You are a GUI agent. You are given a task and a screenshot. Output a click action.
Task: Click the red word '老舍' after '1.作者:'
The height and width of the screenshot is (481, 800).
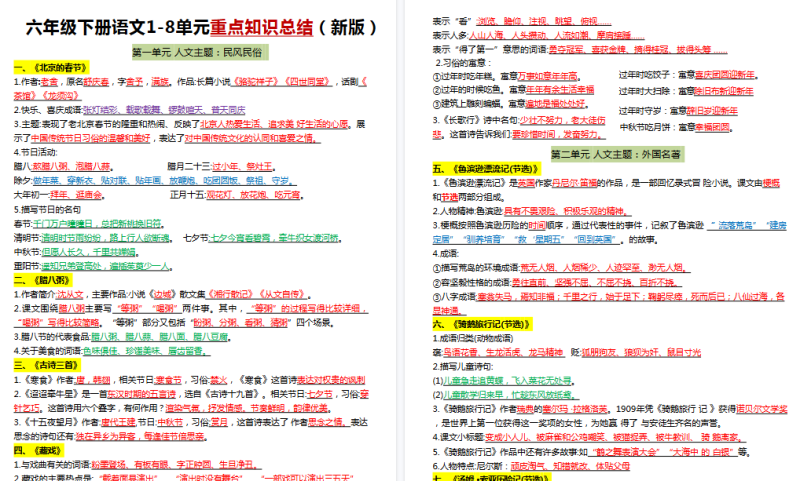[x=49, y=82]
